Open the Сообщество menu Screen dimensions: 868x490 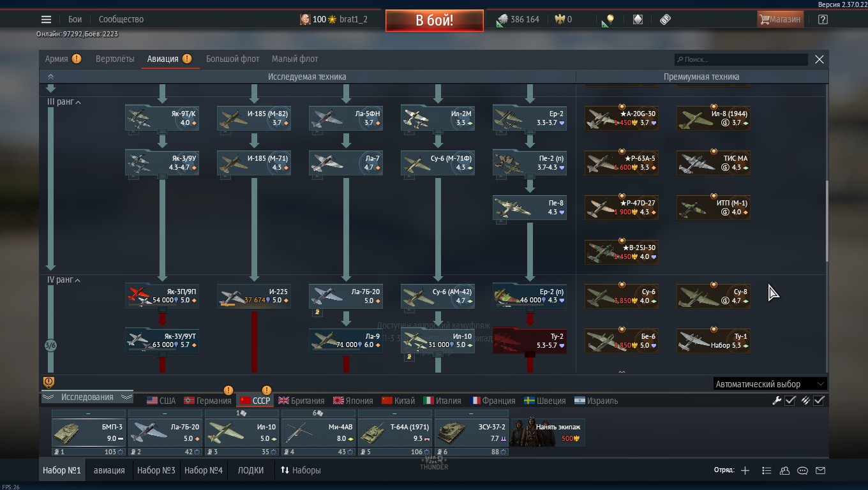[121, 19]
